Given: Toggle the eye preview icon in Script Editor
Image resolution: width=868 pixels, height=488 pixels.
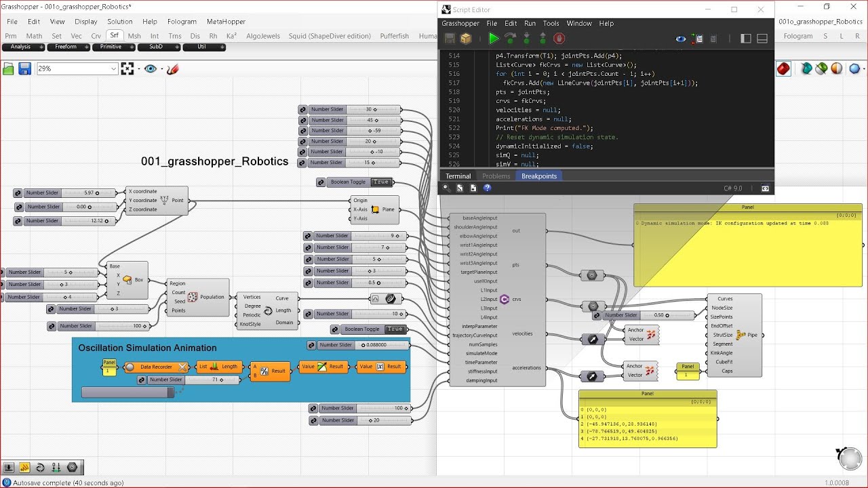Looking at the screenshot, I should [681, 39].
